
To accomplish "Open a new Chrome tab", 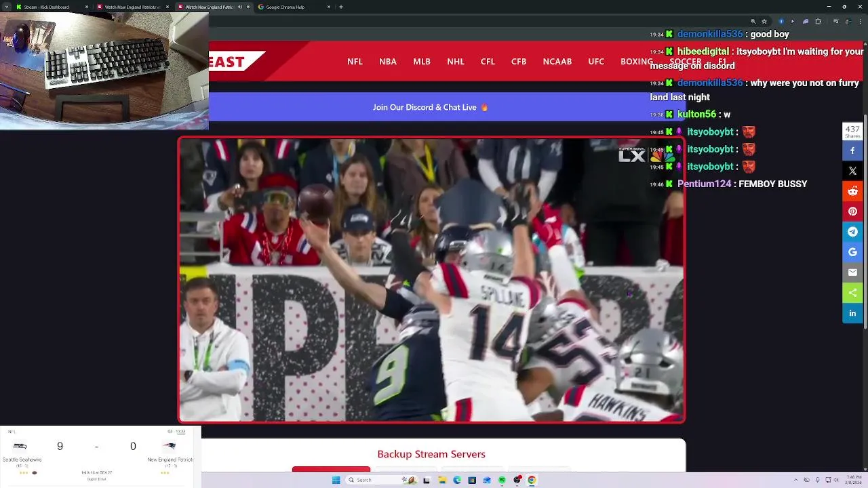I will [341, 7].
